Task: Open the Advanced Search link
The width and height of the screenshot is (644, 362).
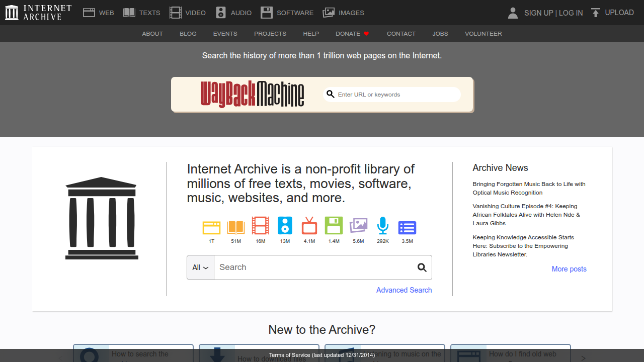Action: point(404,290)
